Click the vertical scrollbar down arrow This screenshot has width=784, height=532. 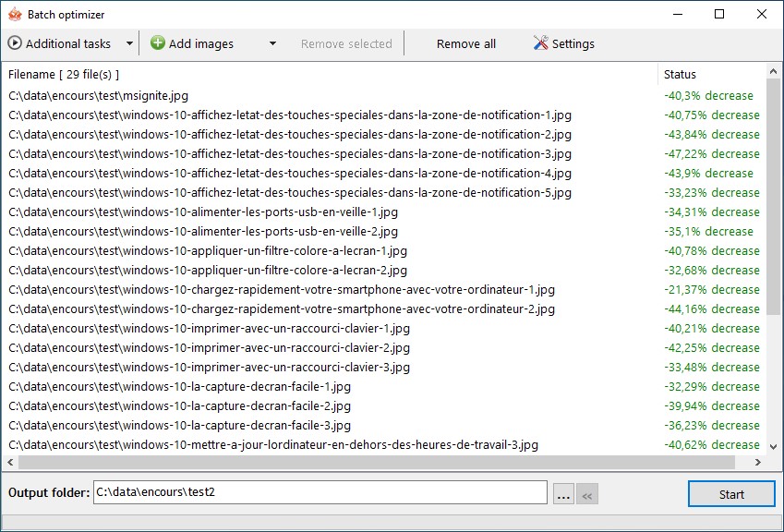pos(775,446)
